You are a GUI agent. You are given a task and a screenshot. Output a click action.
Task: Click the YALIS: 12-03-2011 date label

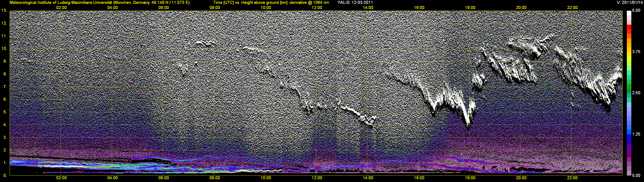pyautogui.click(x=355, y=3)
